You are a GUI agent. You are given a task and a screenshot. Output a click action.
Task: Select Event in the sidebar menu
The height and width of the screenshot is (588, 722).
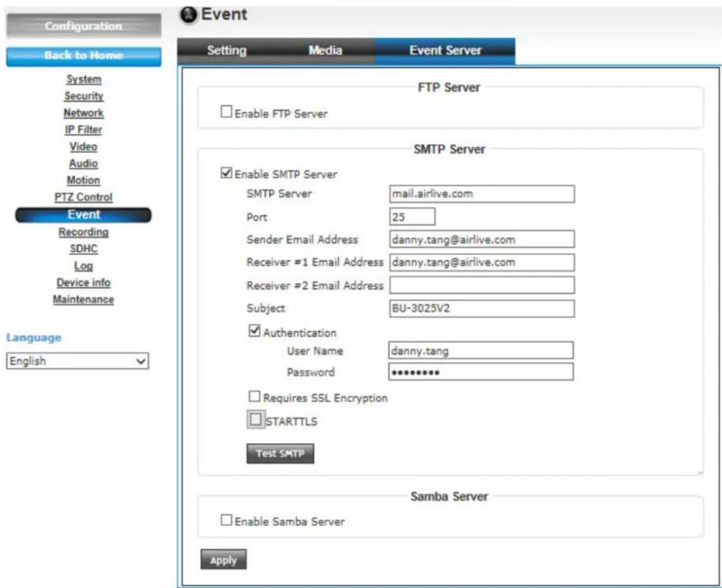coord(83,215)
